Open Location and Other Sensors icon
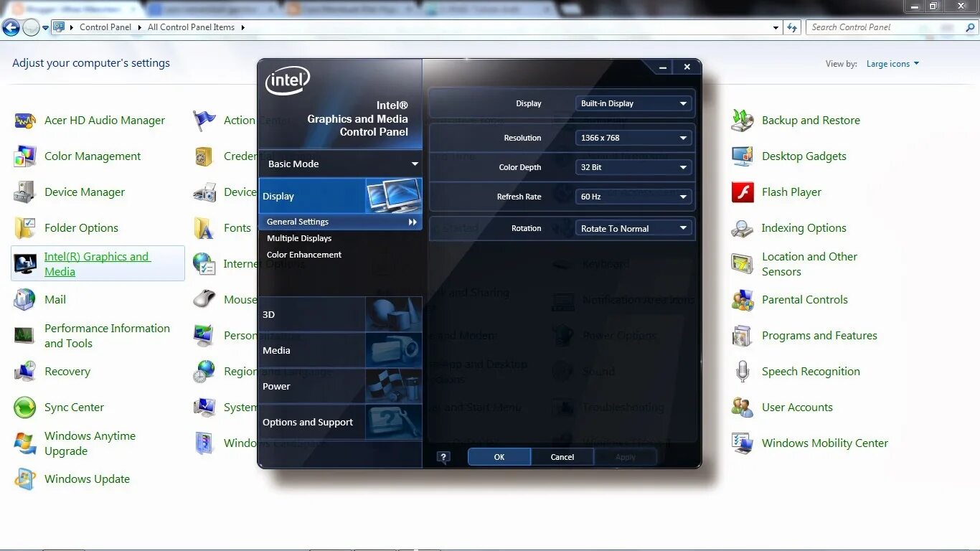The image size is (980, 551). coord(743,264)
